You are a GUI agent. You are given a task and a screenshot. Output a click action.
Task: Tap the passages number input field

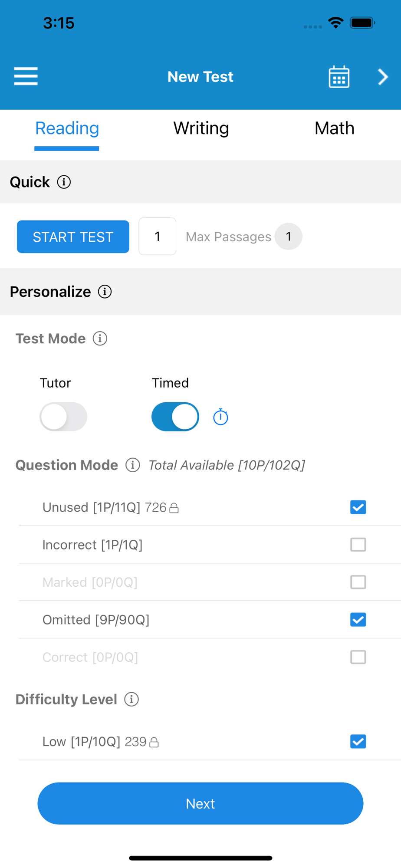pyautogui.click(x=158, y=237)
